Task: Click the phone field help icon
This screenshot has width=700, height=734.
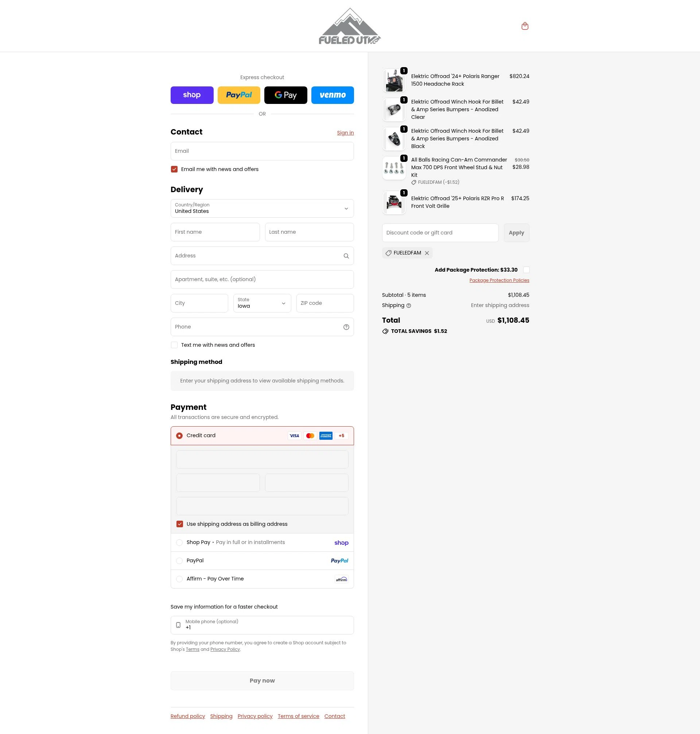Action: tap(346, 327)
